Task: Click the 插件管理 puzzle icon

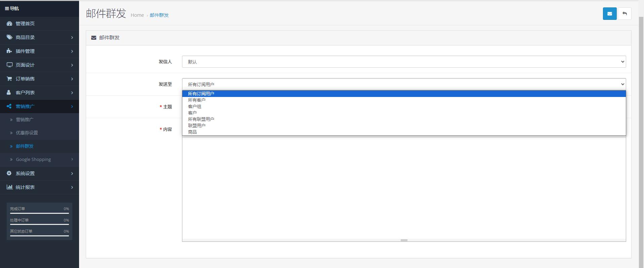Action: (9, 51)
